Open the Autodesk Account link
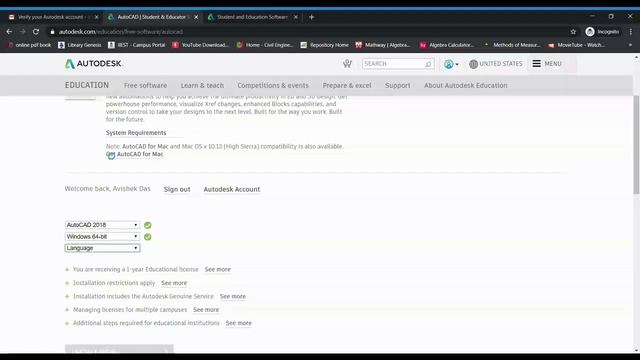This screenshot has width=640, height=360. click(x=231, y=189)
